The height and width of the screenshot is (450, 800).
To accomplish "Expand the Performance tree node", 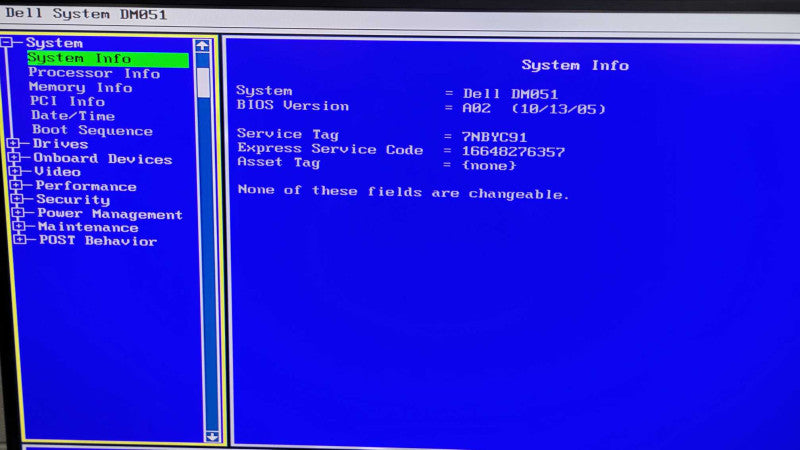I will 16,185.
